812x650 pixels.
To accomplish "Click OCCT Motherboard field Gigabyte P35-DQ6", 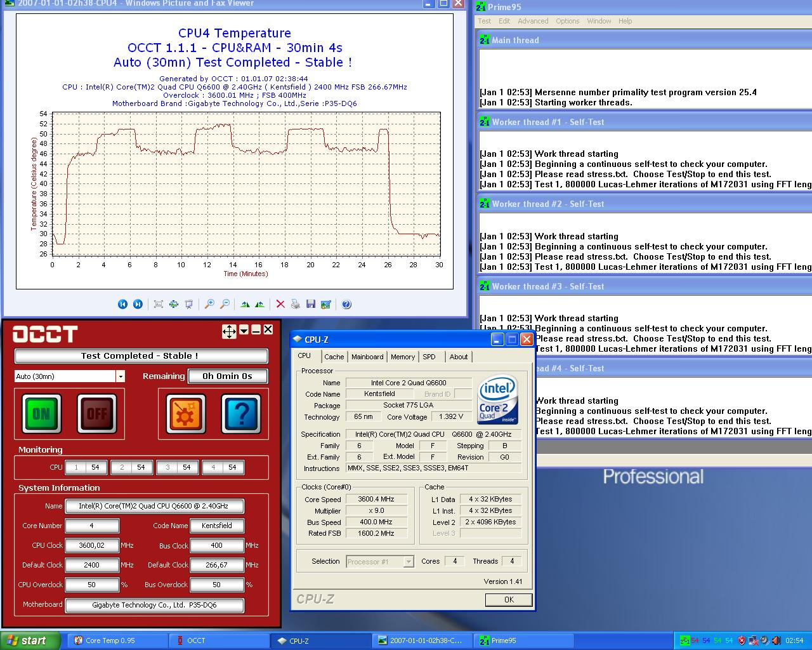I will tap(155, 605).
